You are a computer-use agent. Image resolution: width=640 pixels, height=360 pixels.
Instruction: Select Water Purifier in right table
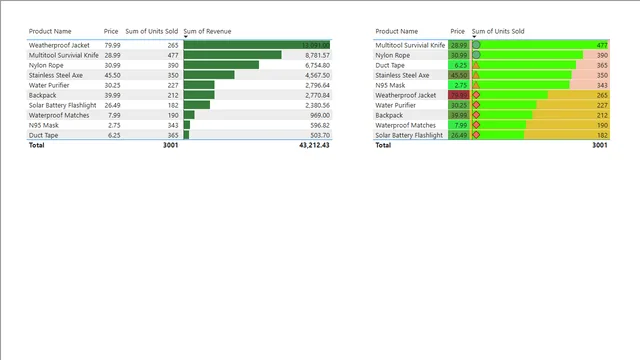pos(396,105)
